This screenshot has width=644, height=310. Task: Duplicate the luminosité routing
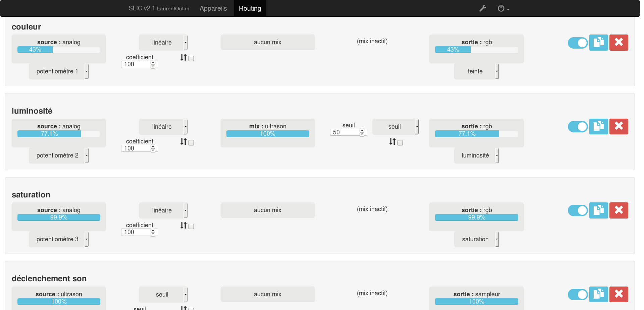pos(599,127)
